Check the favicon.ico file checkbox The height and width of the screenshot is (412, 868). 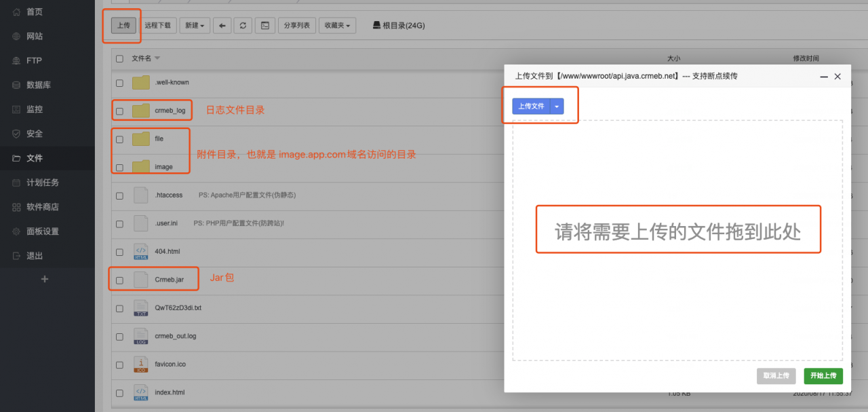click(119, 364)
